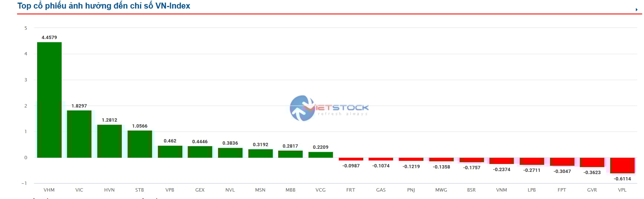Click the VIC axis label
Screen dimensions: 644x199
pos(79,190)
